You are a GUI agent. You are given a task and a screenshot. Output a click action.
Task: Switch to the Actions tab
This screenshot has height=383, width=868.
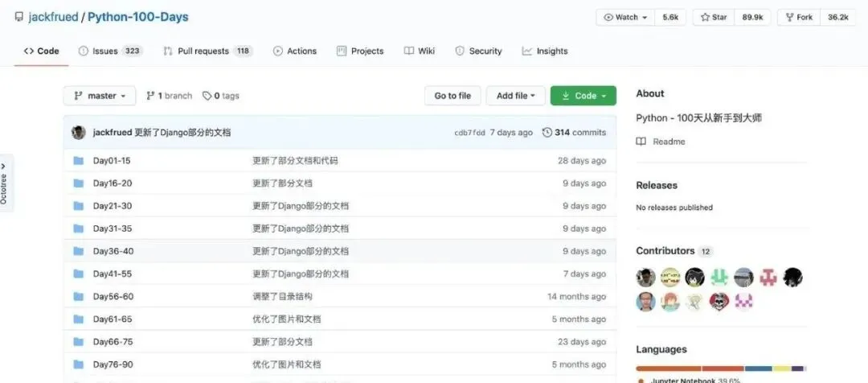295,51
